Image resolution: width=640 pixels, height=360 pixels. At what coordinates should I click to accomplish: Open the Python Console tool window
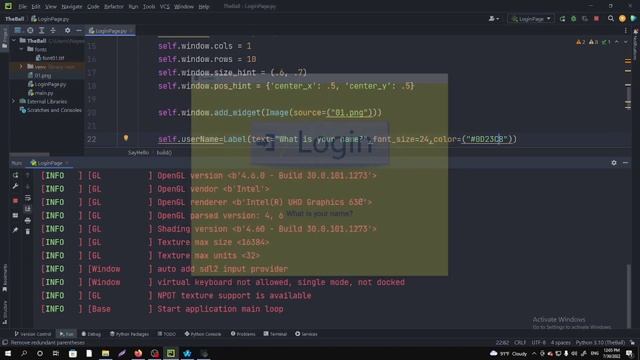coord(202,334)
